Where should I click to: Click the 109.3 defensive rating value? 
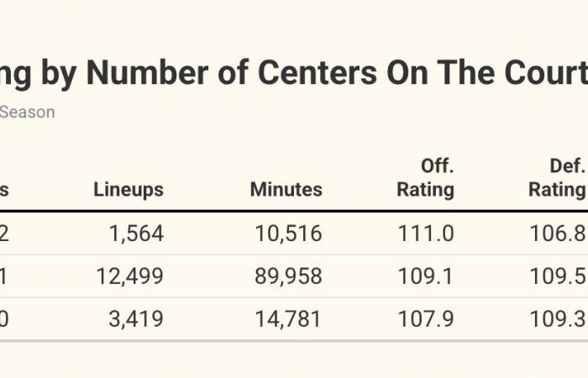coord(558,319)
